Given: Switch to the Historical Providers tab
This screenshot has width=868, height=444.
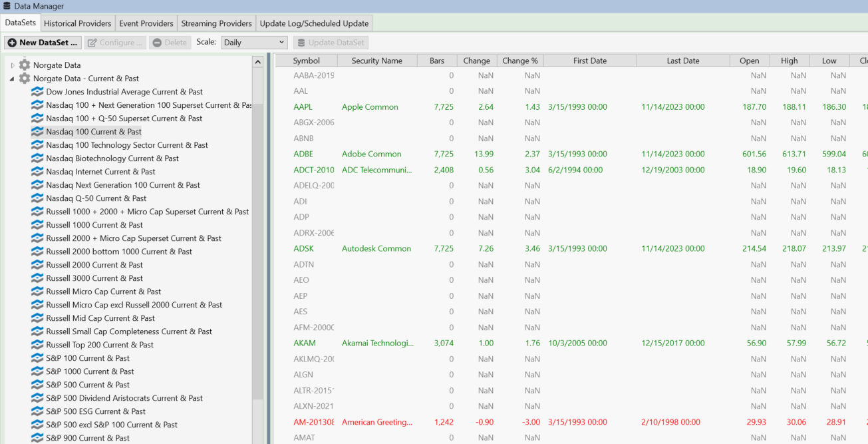Looking at the screenshot, I should (x=77, y=23).
